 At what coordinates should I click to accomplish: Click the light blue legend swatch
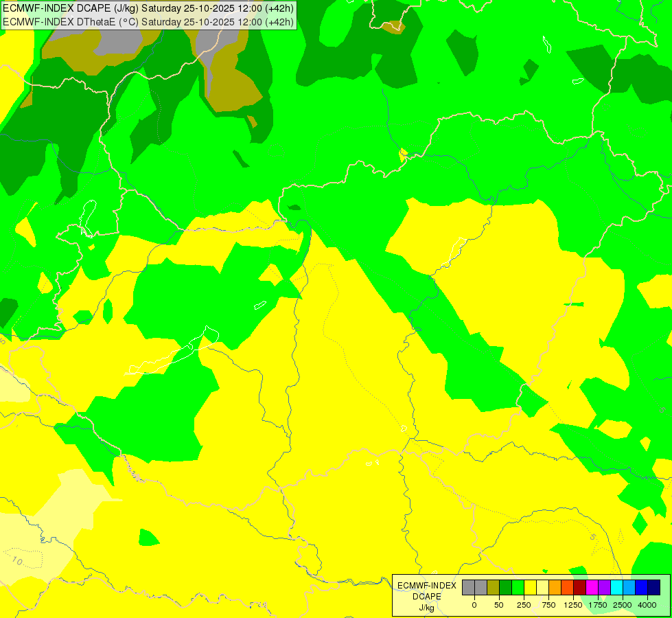pyautogui.click(x=629, y=587)
